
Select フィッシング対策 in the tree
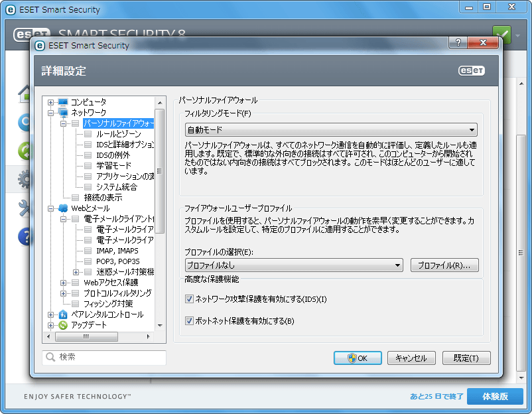108,304
